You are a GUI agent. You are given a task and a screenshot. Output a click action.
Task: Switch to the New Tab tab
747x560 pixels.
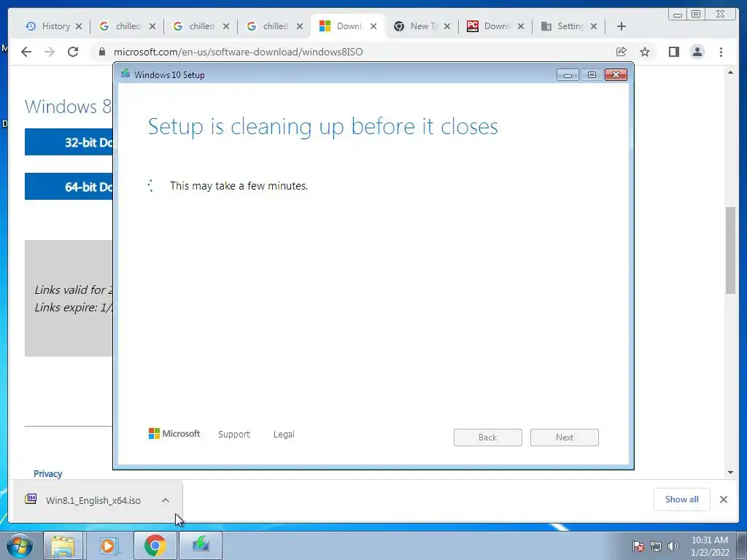click(422, 26)
